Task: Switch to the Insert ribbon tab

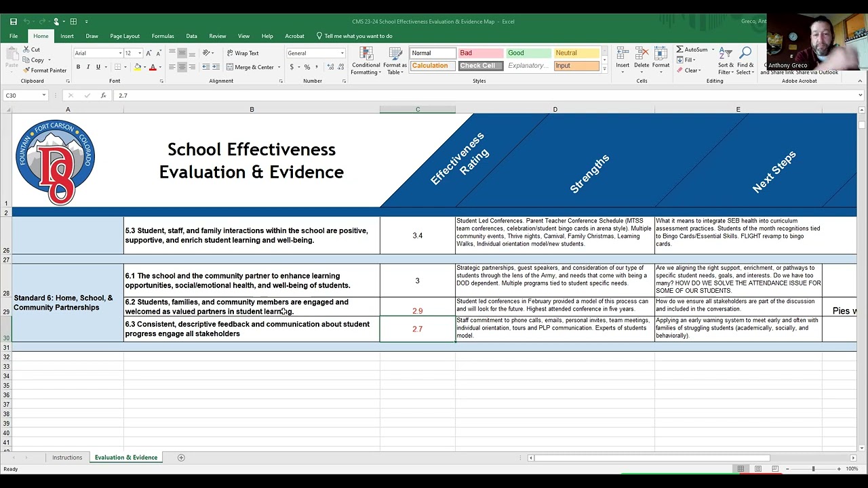Action: 67,36
